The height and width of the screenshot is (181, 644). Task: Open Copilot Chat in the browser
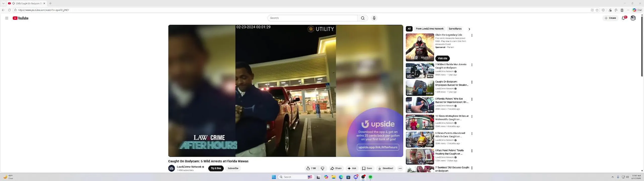(x=637, y=10)
